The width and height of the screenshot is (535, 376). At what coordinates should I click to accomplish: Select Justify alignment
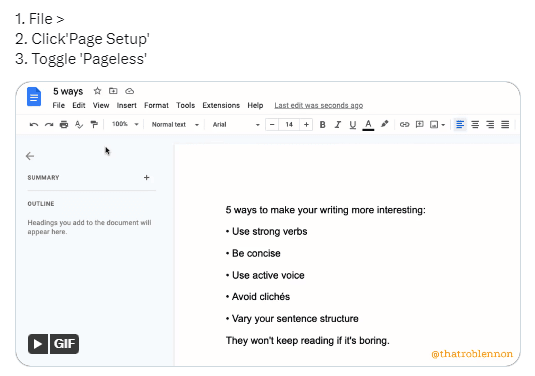[505, 125]
